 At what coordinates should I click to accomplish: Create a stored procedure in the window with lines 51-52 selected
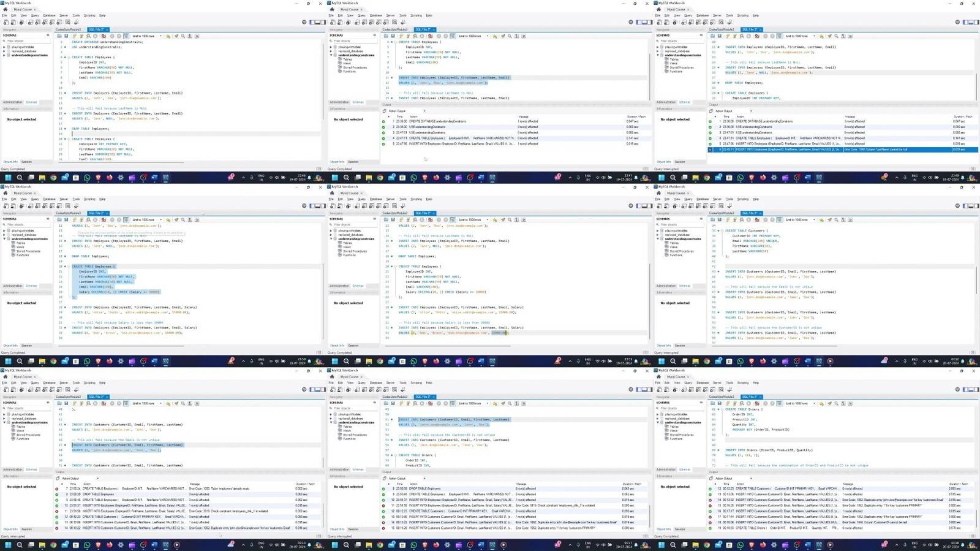(x=379, y=389)
